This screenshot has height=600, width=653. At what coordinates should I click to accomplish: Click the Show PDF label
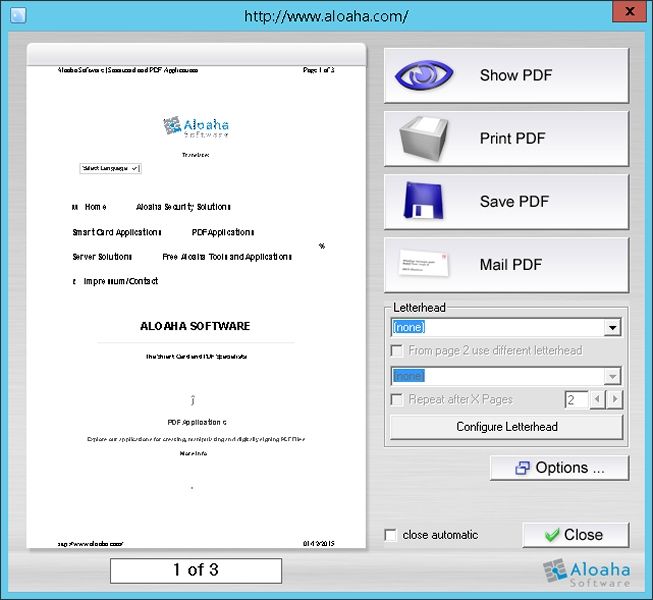point(516,75)
